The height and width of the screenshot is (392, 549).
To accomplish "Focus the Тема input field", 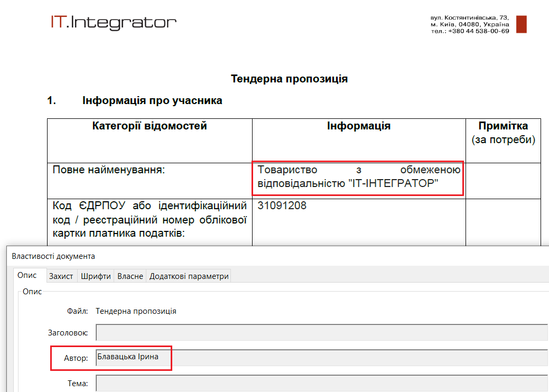I will 321,383.
